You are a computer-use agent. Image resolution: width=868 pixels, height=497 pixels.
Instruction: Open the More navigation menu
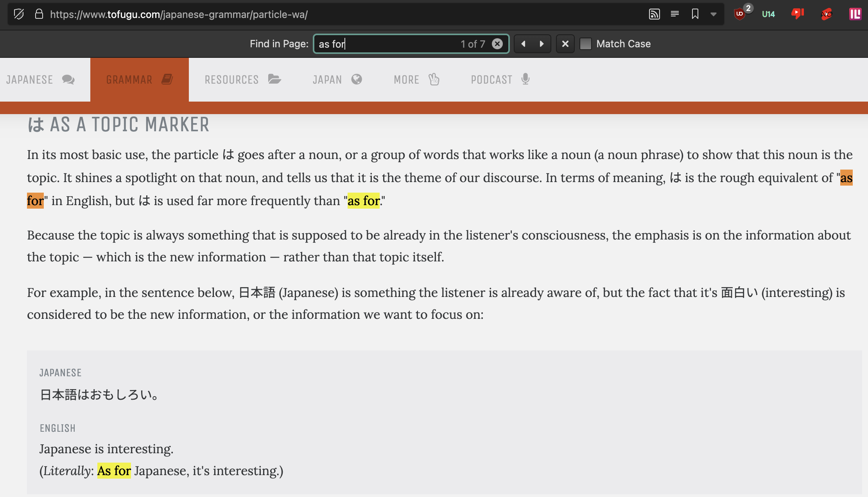click(416, 80)
